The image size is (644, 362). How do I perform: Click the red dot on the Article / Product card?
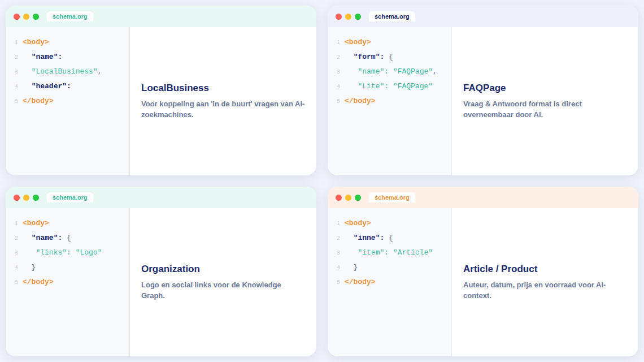click(339, 198)
